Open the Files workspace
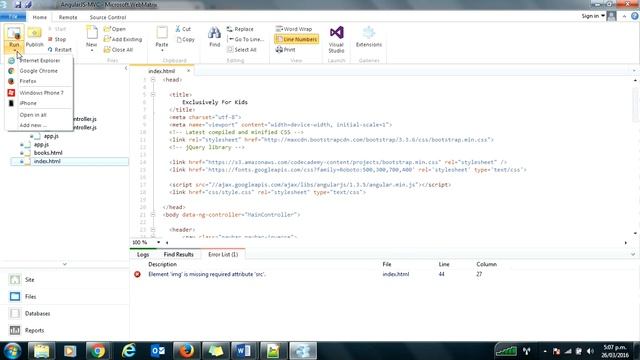Viewport: 640px width, 360px height. coord(30,297)
